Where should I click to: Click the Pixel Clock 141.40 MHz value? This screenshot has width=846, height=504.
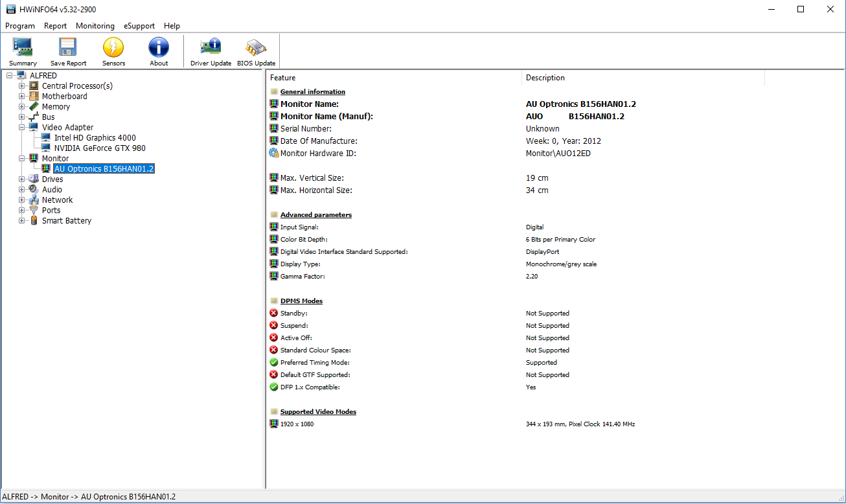602,424
